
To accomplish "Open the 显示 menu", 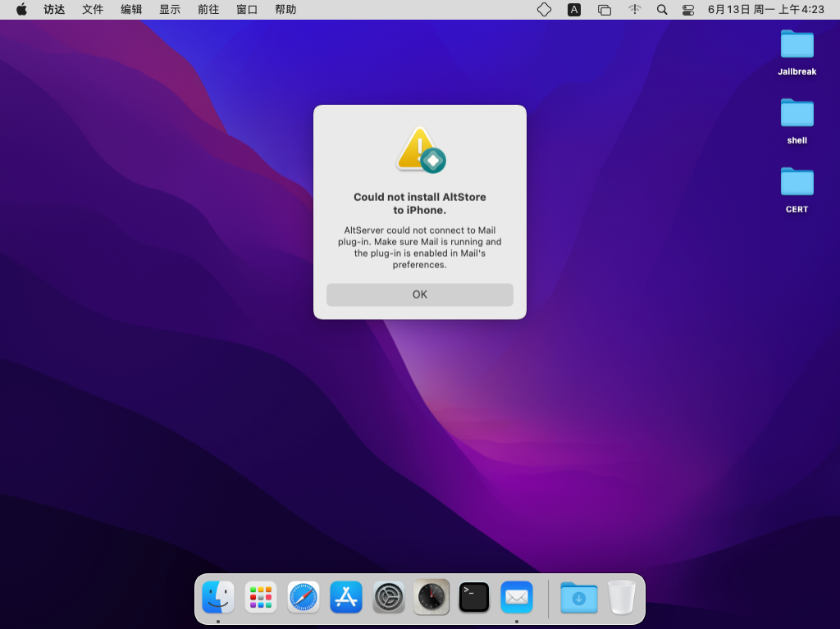I will click(170, 10).
